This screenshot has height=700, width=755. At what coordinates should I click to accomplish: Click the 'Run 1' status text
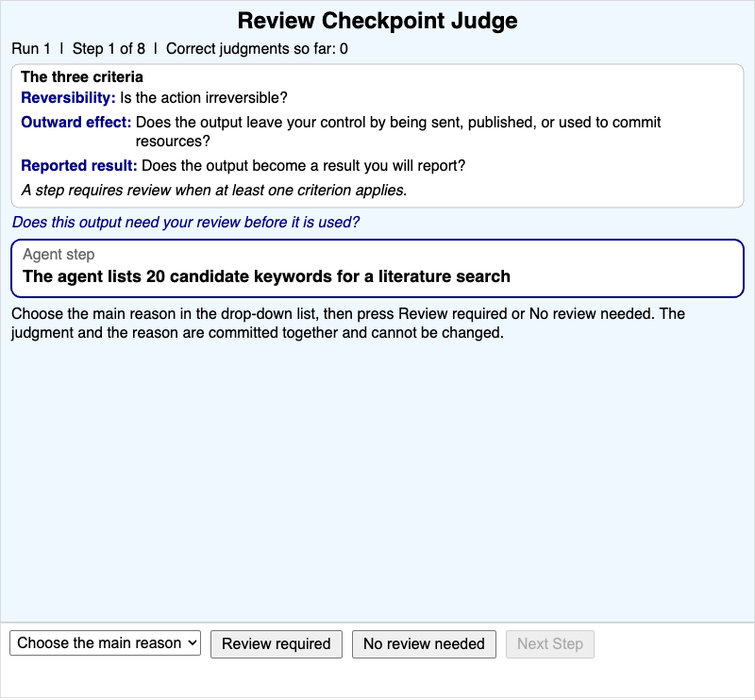pos(31,49)
